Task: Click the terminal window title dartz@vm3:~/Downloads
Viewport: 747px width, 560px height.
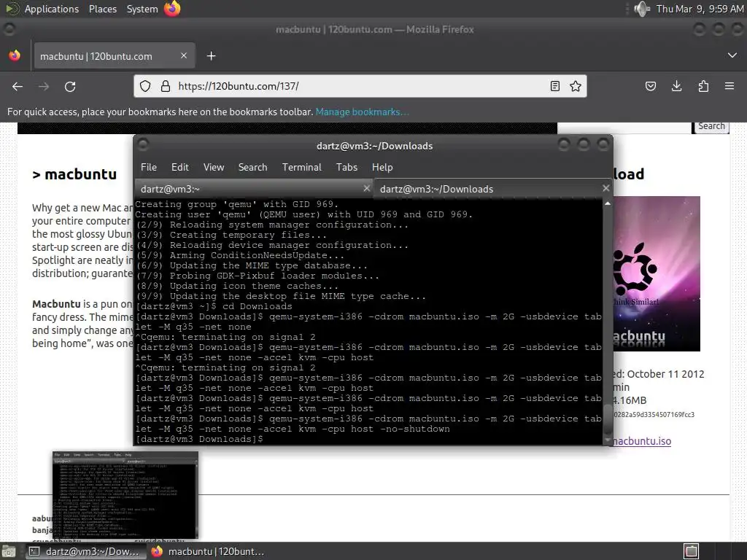Action: tap(374, 146)
